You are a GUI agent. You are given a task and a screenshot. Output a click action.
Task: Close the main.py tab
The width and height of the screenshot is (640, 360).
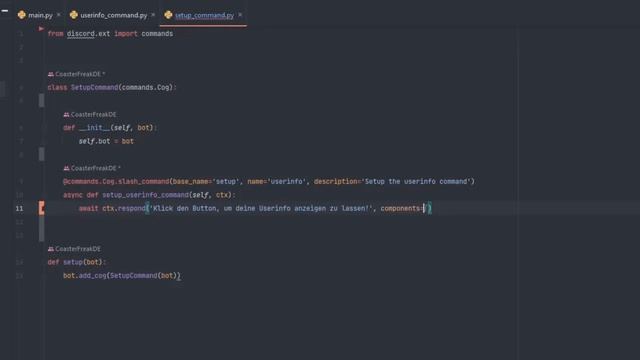(x=59, y=15)
